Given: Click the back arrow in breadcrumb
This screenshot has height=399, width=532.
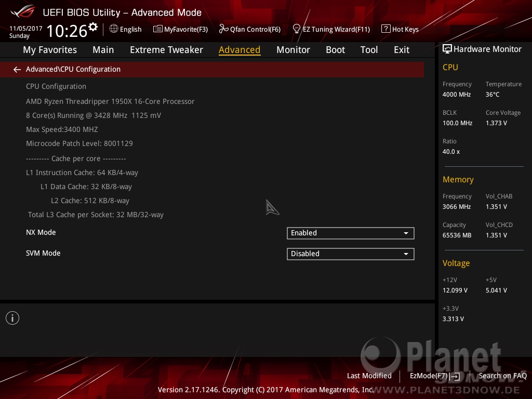Looking at the screenshot, I should pyautogui.click(x=17, y=70).
